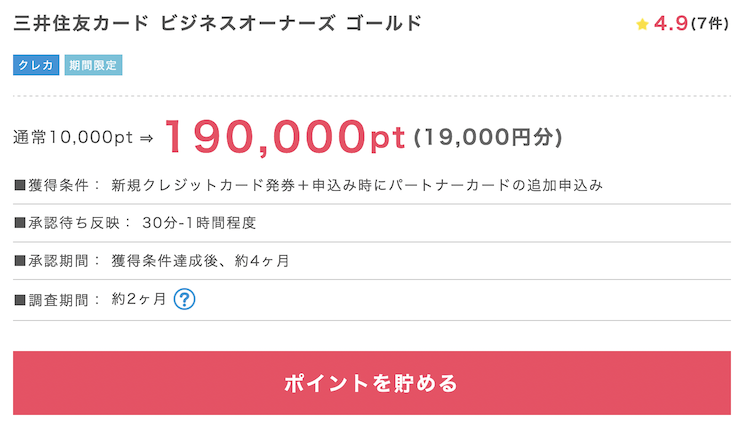Click the 190,000pt reward amount
This screenshot has height=426, width=743.
[285, 137]
